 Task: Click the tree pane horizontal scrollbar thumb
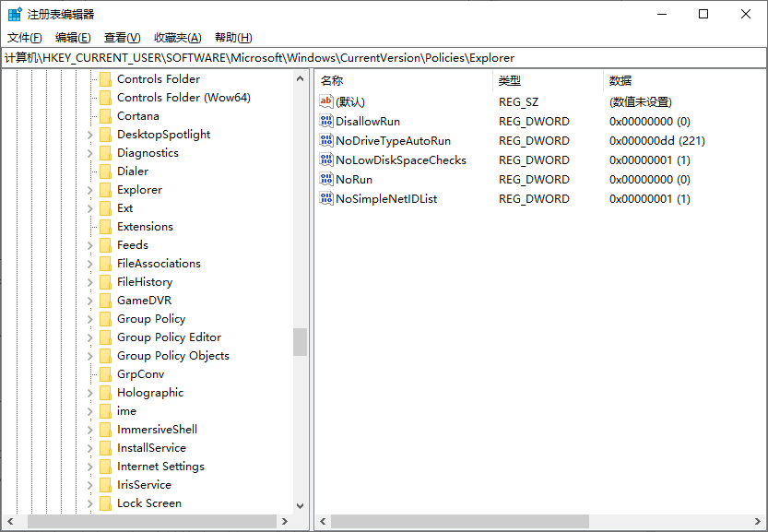152,521
